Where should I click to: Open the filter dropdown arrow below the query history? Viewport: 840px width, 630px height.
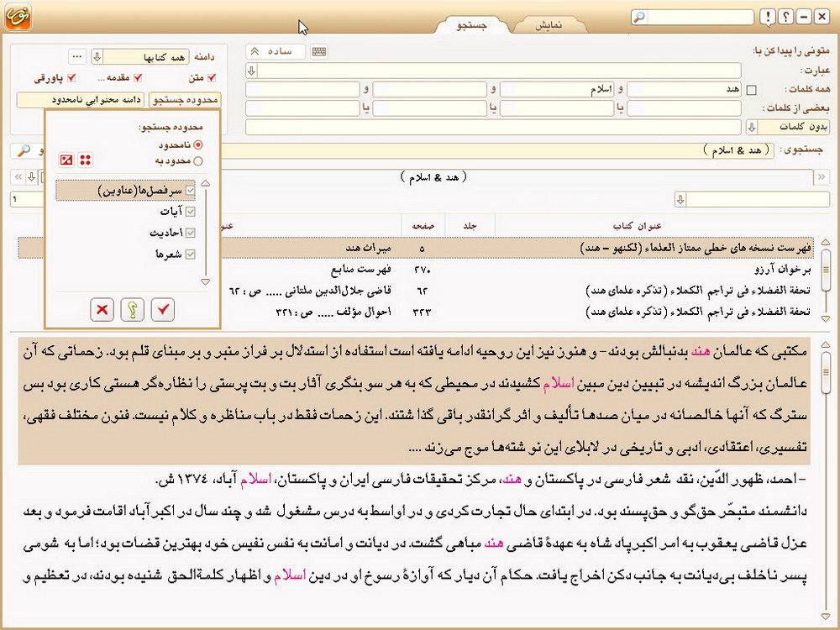[680, 200]
